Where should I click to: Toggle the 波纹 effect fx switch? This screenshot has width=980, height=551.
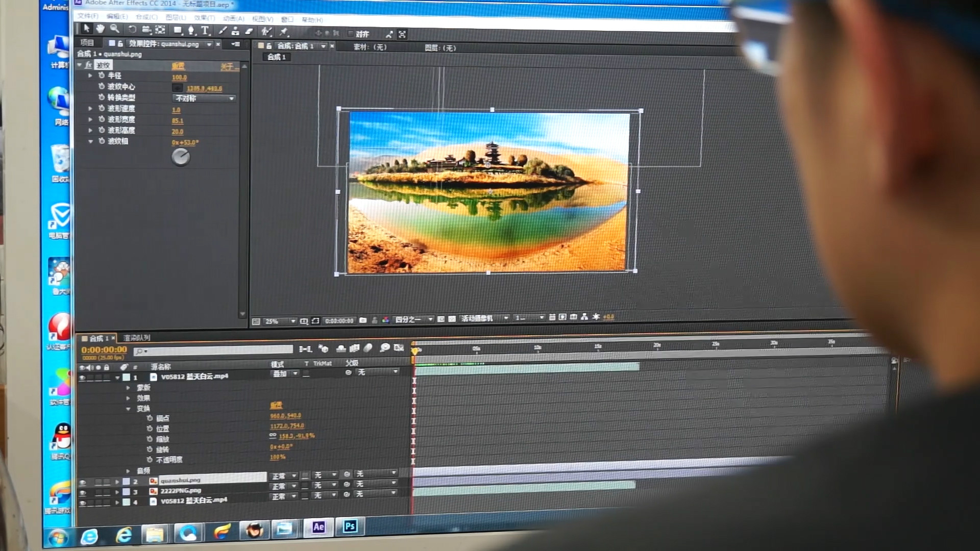pos(88,65)
